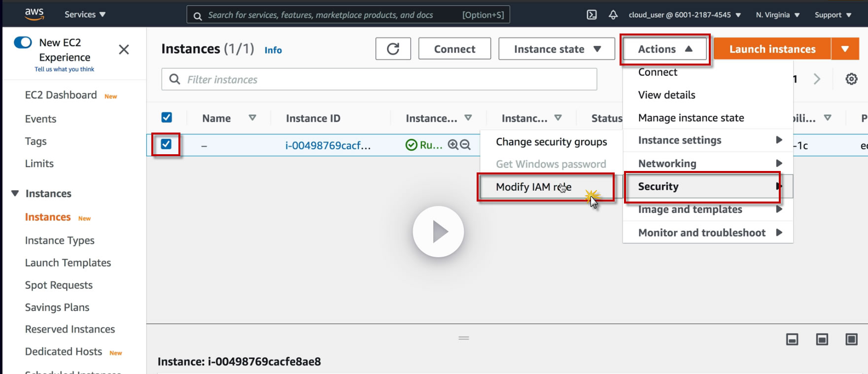Open Instance Types in the sidebar
This screenshot has height=374, width=868.
60,240
